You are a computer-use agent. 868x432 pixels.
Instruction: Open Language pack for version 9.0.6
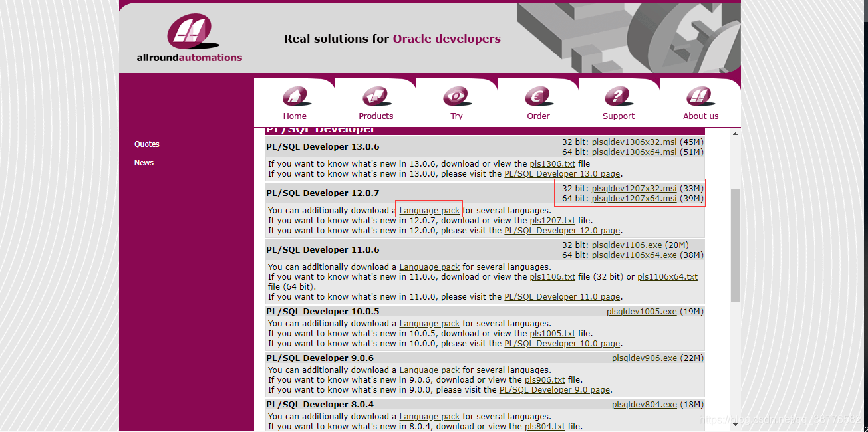tap(429, 370)
